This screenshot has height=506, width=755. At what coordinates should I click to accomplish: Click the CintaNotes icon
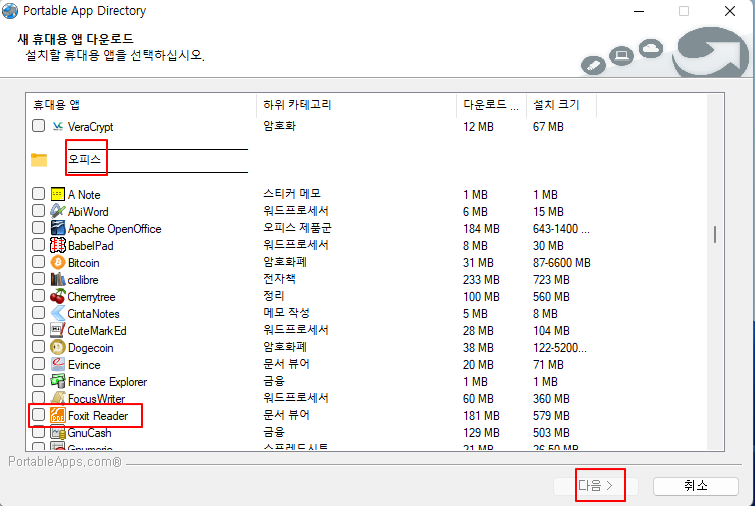(x=58, y=313)
